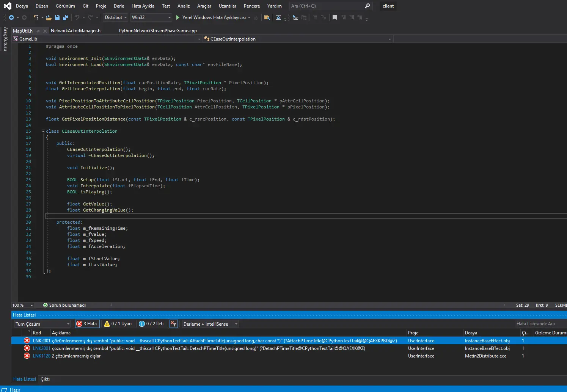Click the Hata Listesinde Ara search field

click(x=540, y=324)
